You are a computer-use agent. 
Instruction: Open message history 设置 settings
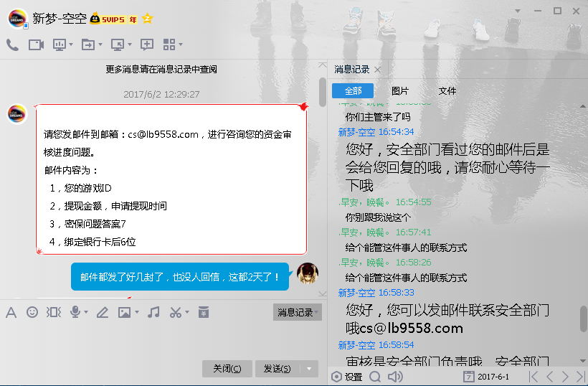click(346, 377)
